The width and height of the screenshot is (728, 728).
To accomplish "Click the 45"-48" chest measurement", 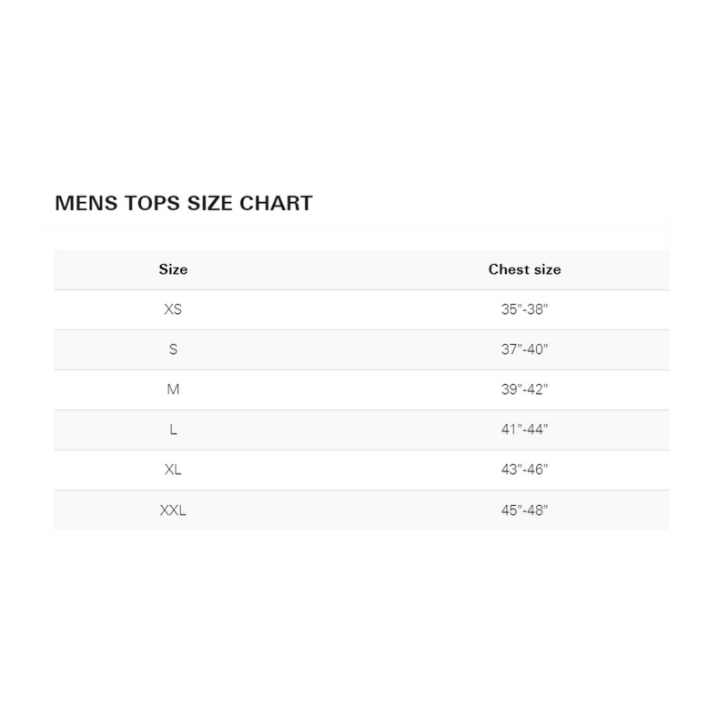I will [x=524, y=511].
